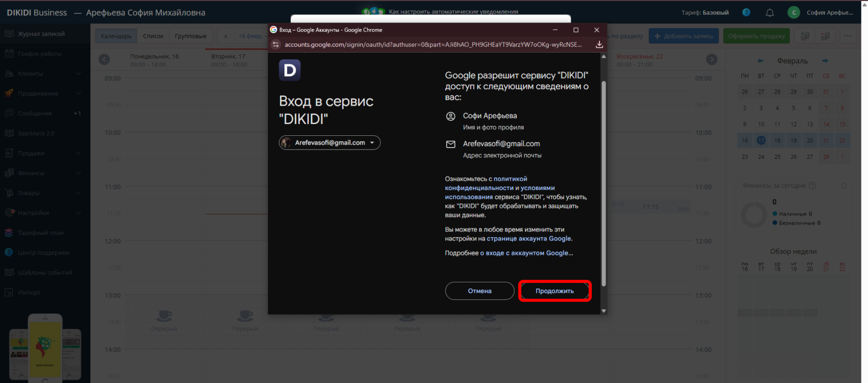This screenshot has height=383, width=868.
Task: Show previous month in mini calendar
Action: pos(760,61)
